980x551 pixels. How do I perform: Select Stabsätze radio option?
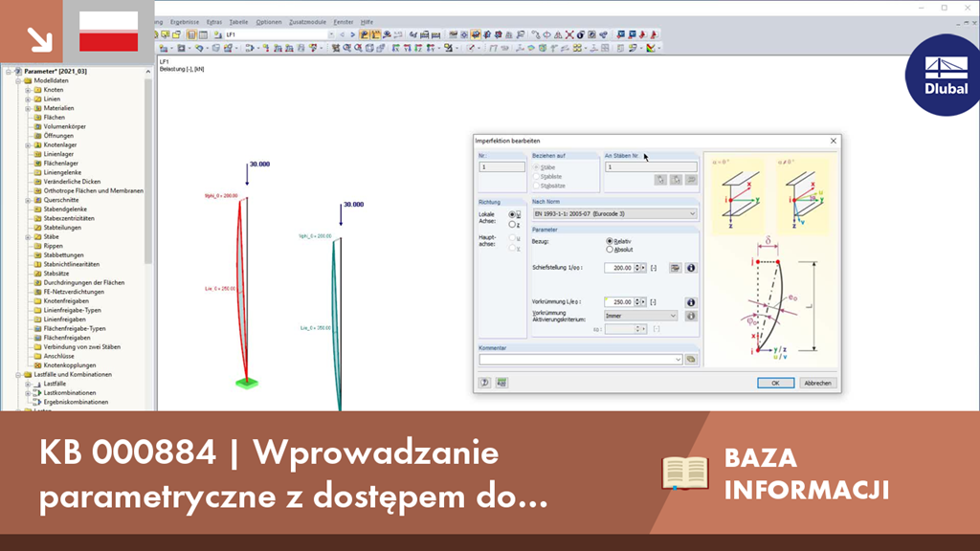(536, 186)
